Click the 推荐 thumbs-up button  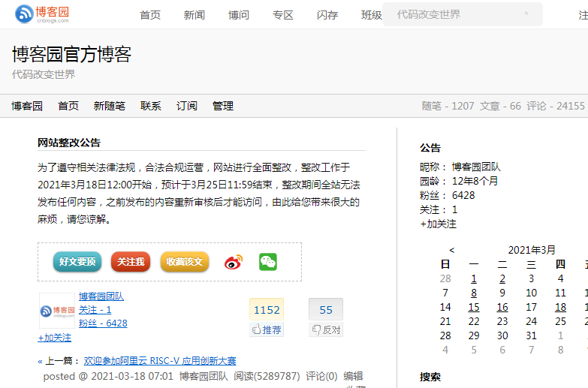tap(267, 329)
